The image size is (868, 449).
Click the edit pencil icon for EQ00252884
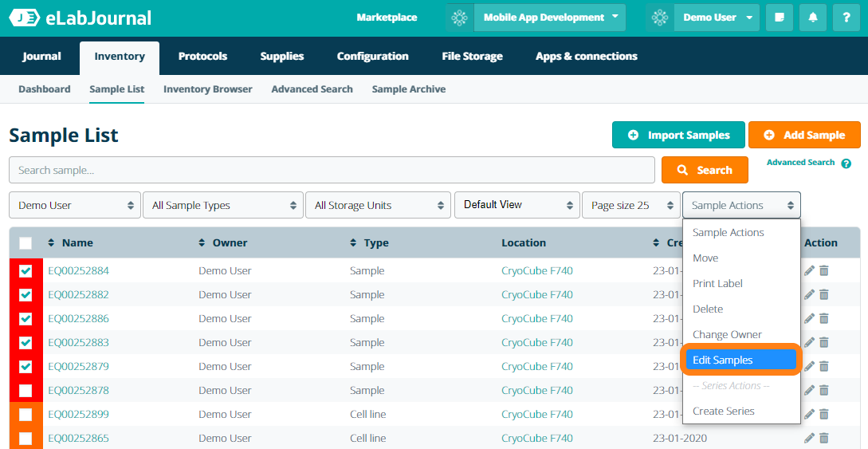[809, 271]
